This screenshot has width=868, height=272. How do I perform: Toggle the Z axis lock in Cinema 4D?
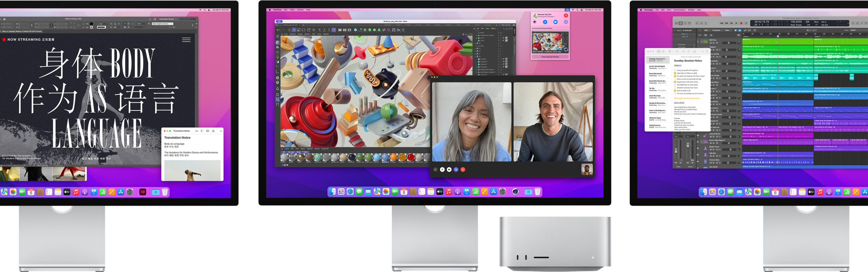tap(329, 30)
